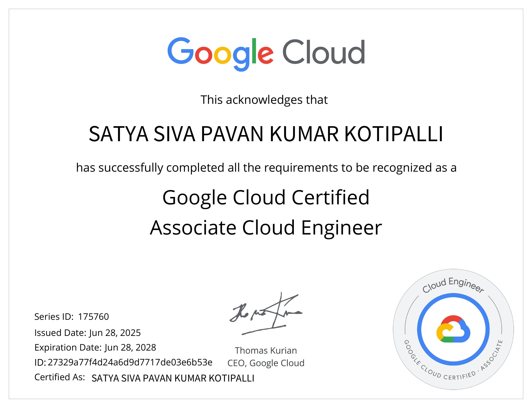Click the large recipient name heading
532x411 pixels.
(x=266, y=134)
